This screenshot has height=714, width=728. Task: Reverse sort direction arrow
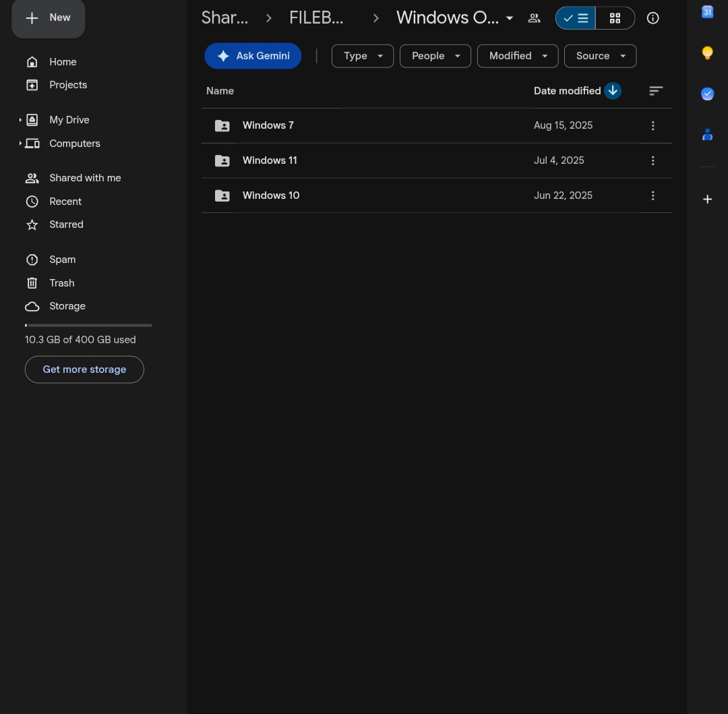pyautogui.click(x=613, y=90)
